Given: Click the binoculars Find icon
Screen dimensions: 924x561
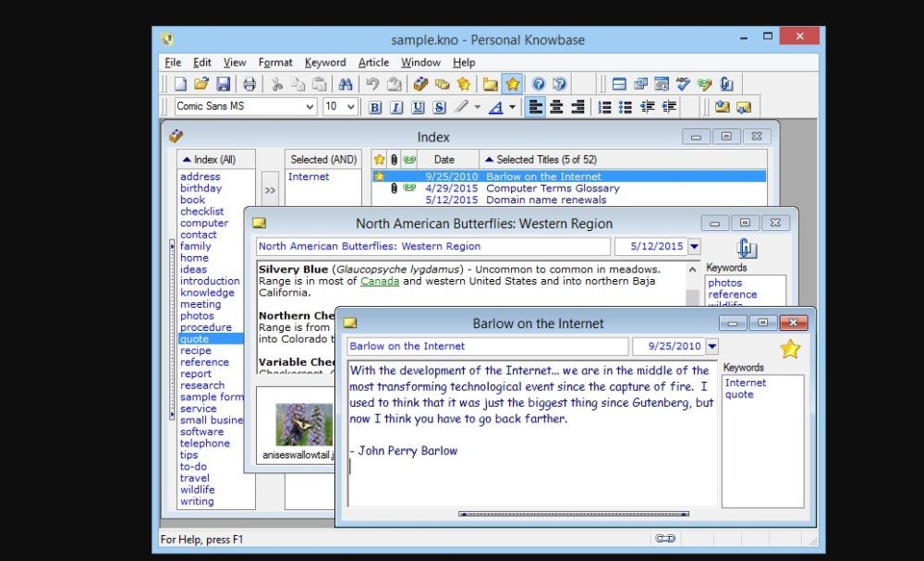Looking at the screenshot, I should click(346, 84).
